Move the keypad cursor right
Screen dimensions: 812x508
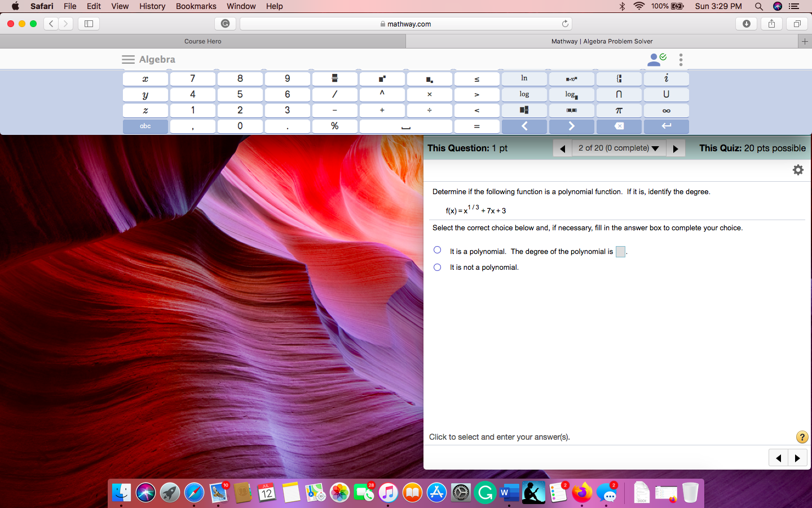coord(571,126)
